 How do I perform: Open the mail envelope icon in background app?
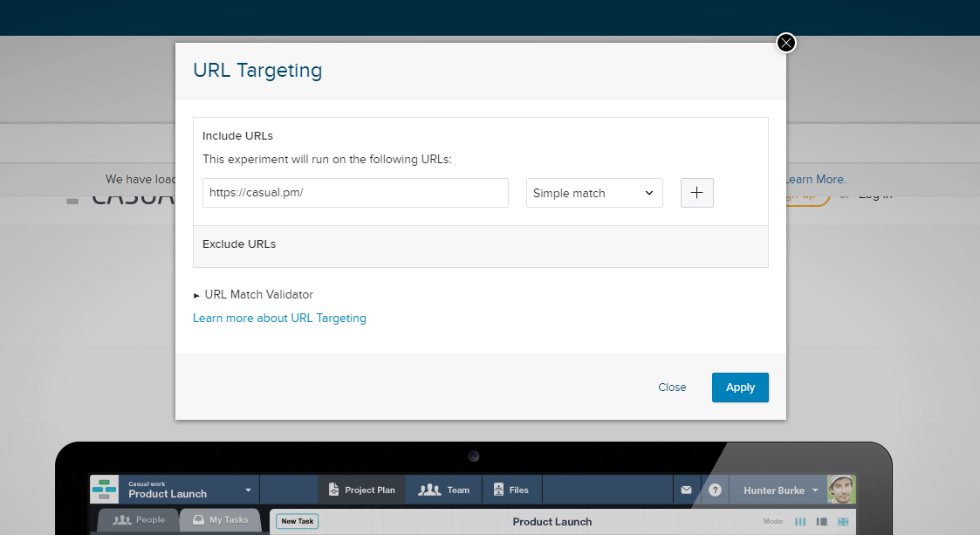point(686,490)
